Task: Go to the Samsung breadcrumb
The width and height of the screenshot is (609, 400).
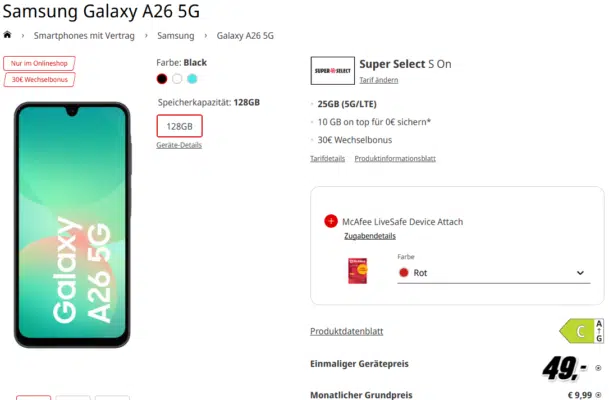Action: click(176, 36)
